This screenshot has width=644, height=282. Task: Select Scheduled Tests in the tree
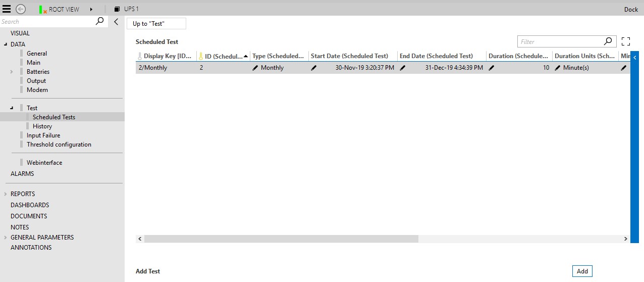54,117
